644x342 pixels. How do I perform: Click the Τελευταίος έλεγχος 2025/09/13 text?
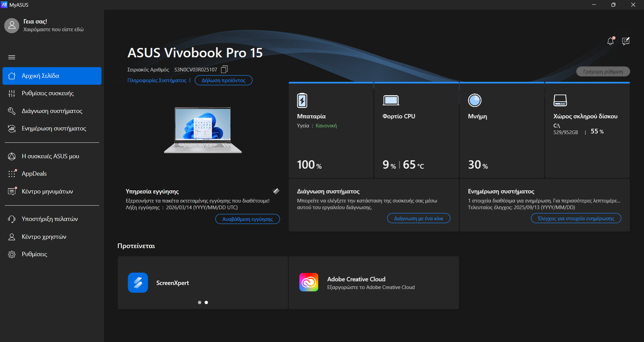521,208
